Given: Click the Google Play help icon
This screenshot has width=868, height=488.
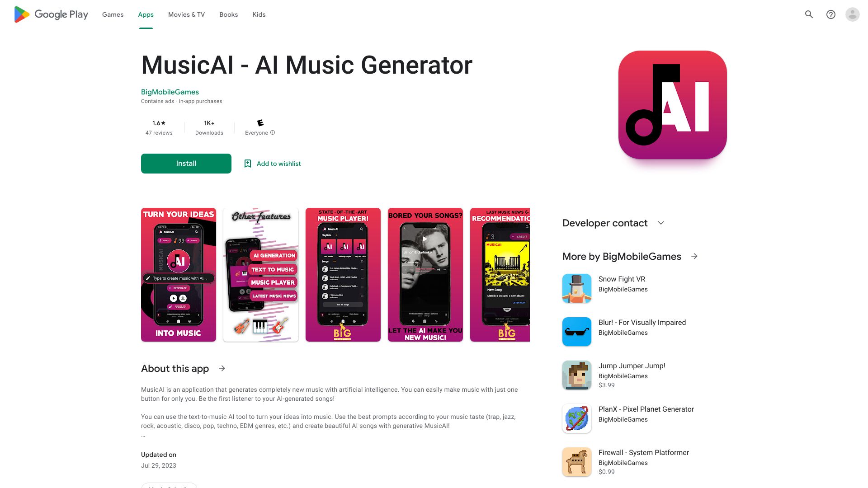Looking at the screenshot, I should 830,14.
